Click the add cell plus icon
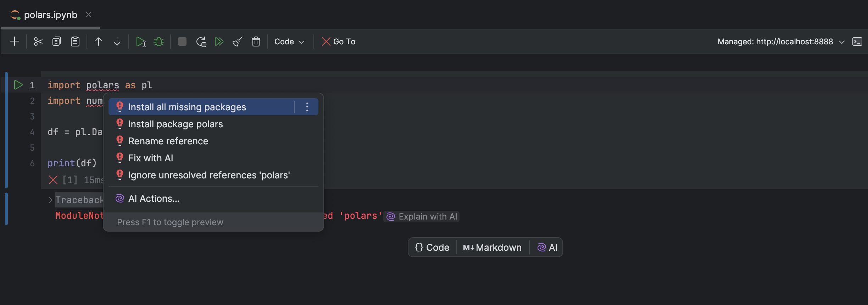868x305 pixels. (15, 41)
